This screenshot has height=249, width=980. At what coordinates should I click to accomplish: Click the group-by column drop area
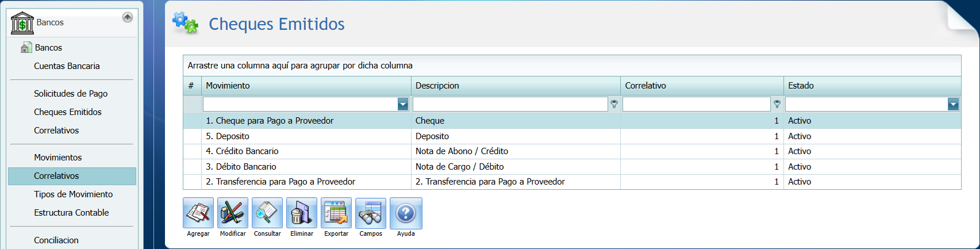tap(572, 66)
